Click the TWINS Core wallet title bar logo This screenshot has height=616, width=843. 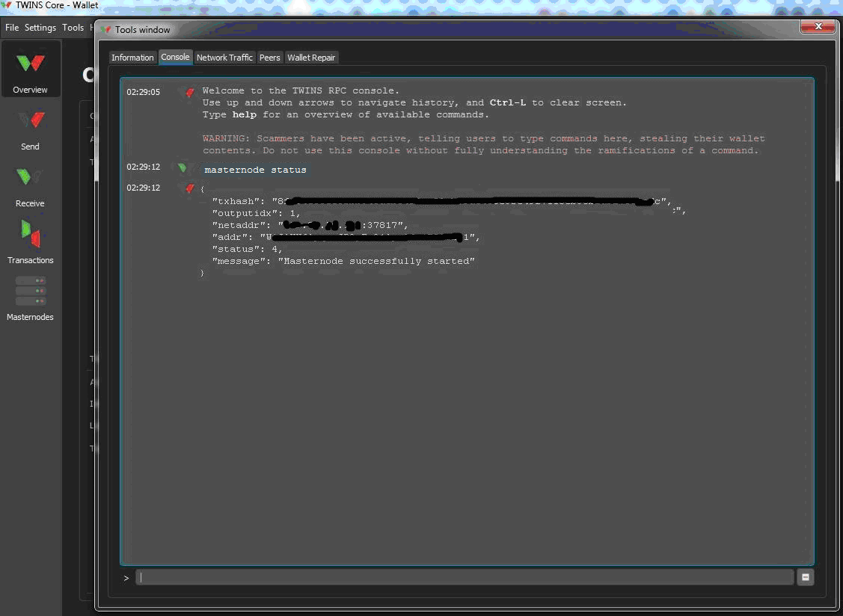pyautogui.click(x=7, y=4)
